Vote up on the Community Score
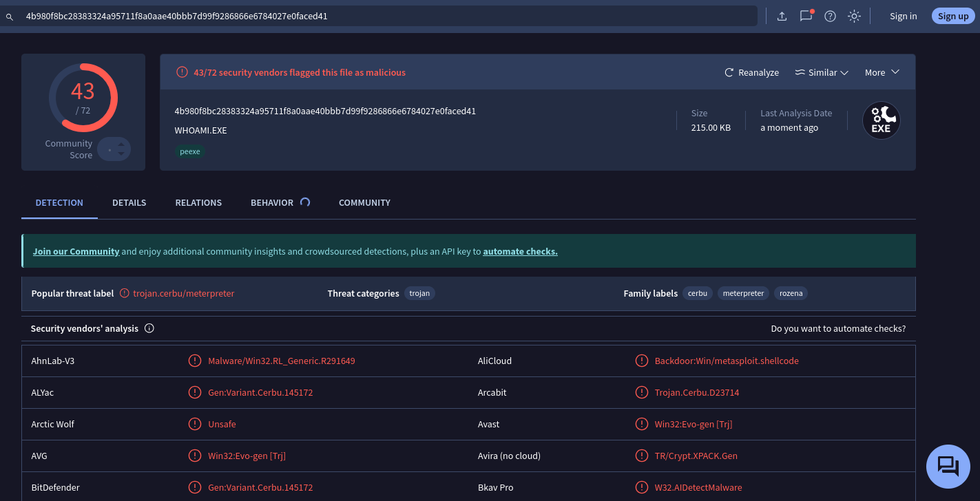Viewport: 980px width, 501px height. tap(122, 144)
